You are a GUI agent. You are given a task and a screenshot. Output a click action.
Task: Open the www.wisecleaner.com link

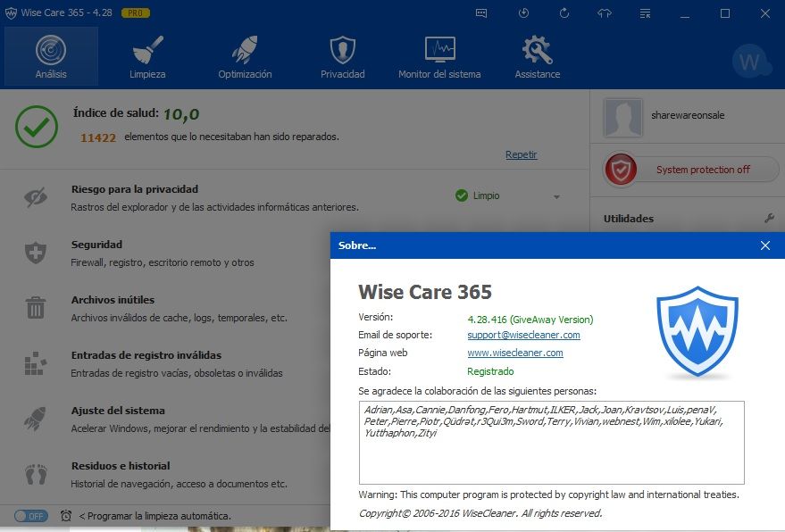[x=515, y=353]
